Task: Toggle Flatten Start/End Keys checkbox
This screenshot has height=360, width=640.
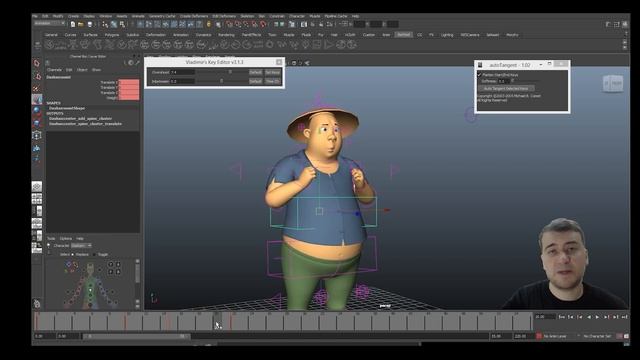Action: pos(480,75)
